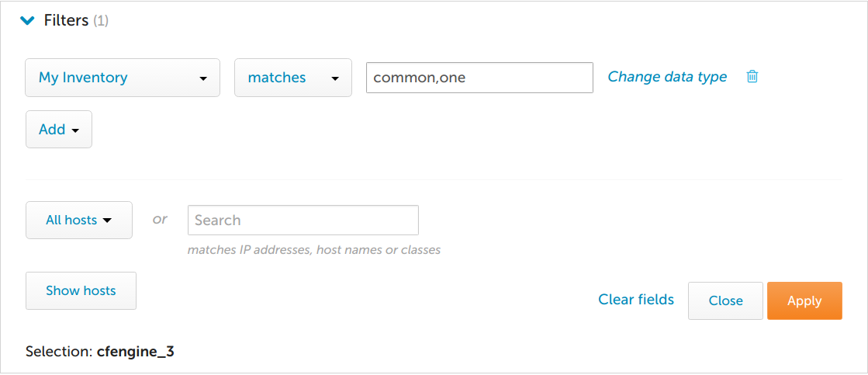Open the Add filter dropdown
This screenshot has height=375, width=868.
[x=58, y=130]
